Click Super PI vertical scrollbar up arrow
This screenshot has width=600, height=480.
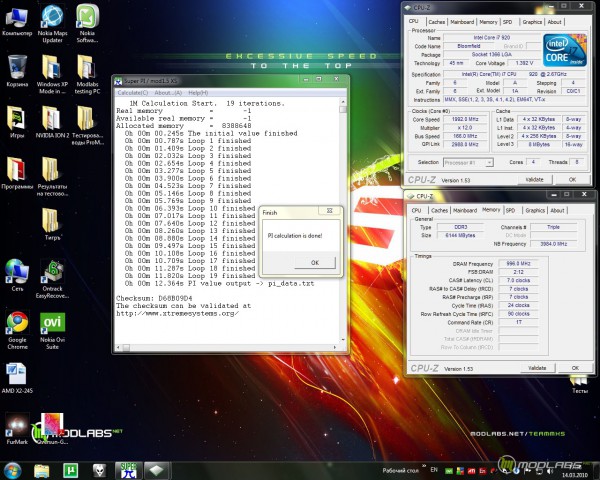[343, 102]
